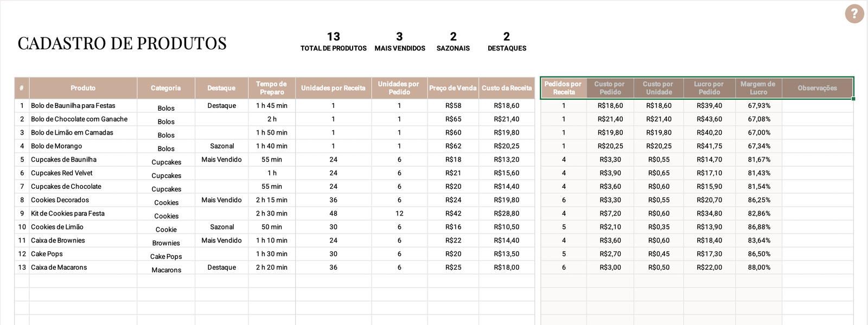This screenshot has height=325, width=868.
Task: Click the "Custo por Unidade" header
Action: [x=659, y=88]
